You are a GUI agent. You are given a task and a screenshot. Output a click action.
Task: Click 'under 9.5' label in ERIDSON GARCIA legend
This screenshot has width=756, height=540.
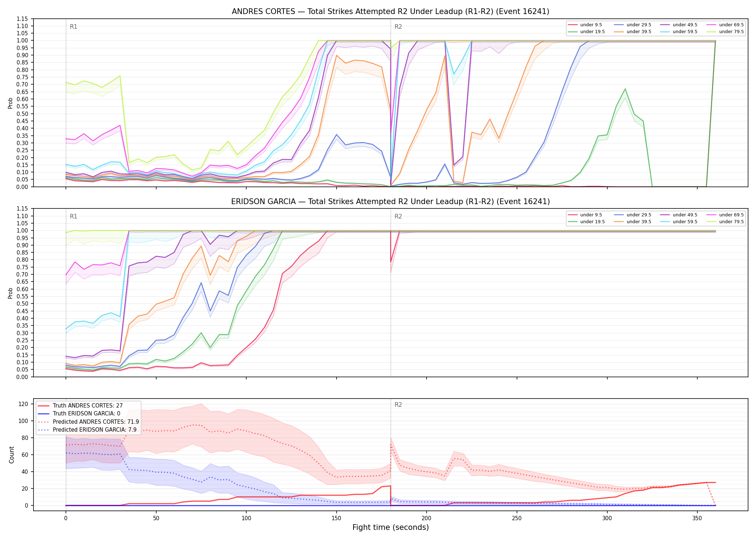pyautogui.click(x=591, y=215)
